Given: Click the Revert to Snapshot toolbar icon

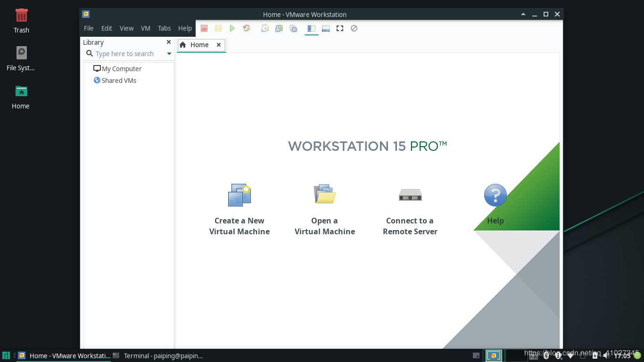Looking at the screenshot, I should coord(279,28).
